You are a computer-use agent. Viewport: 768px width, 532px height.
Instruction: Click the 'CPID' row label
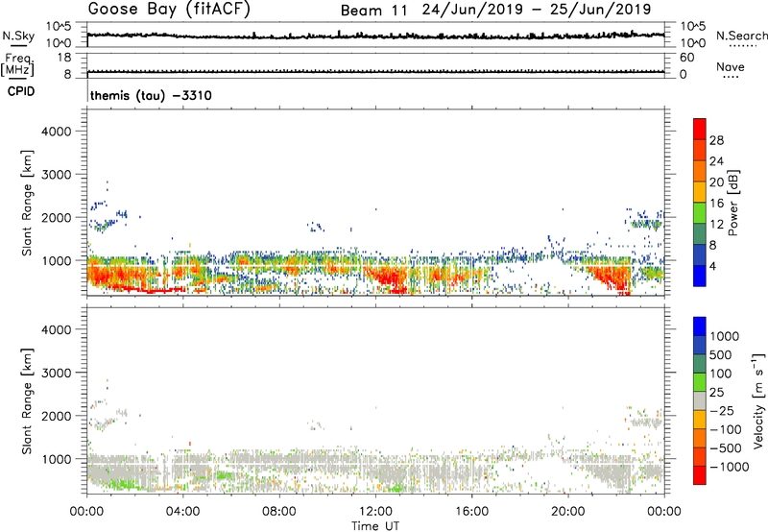(21, 91)
